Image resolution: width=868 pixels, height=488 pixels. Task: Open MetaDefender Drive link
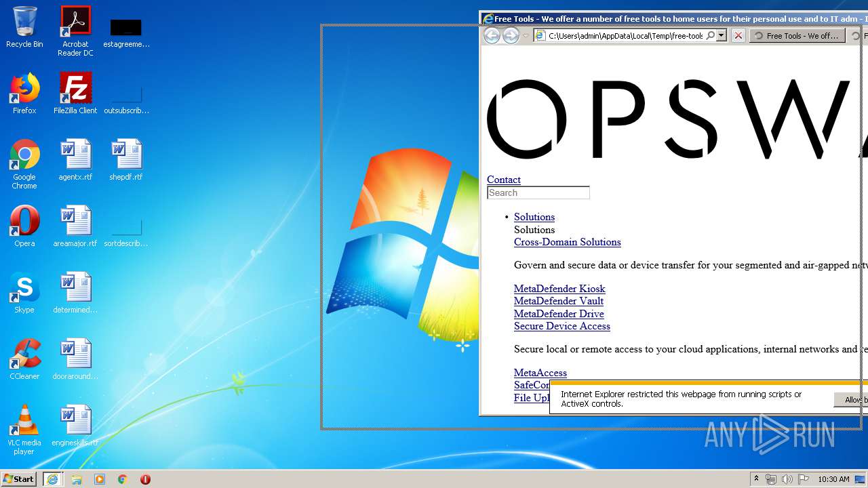coord(559,314)
